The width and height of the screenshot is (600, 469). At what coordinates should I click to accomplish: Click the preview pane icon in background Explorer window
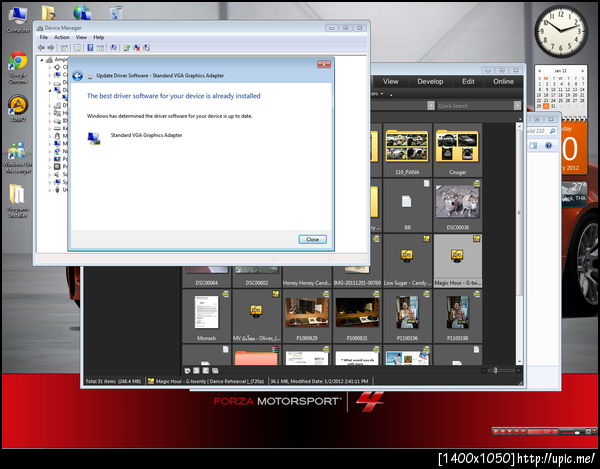[533, 145]
